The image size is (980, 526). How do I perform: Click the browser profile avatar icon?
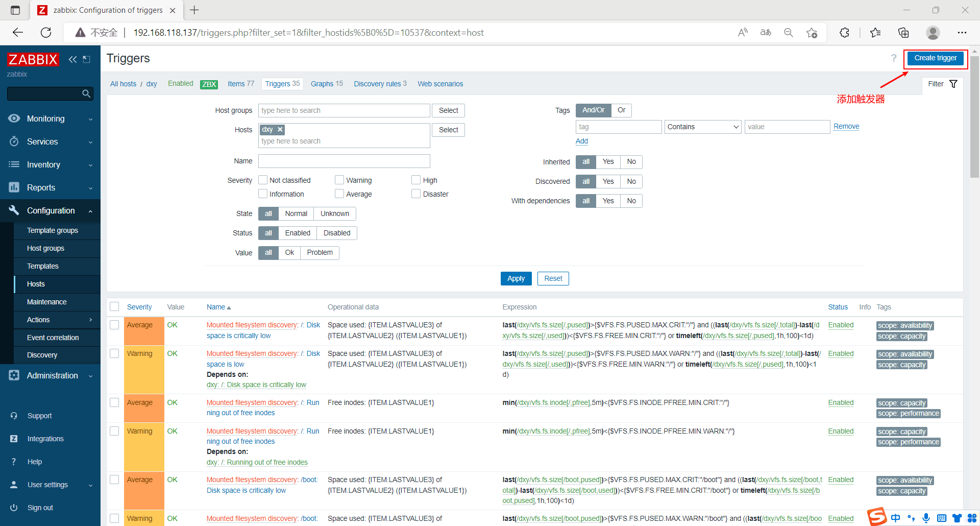933,33
